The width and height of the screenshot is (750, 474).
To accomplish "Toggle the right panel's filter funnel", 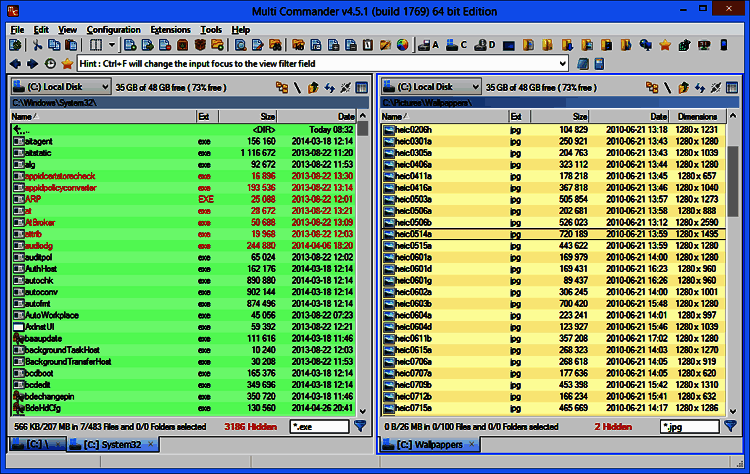I will [730, 427].
